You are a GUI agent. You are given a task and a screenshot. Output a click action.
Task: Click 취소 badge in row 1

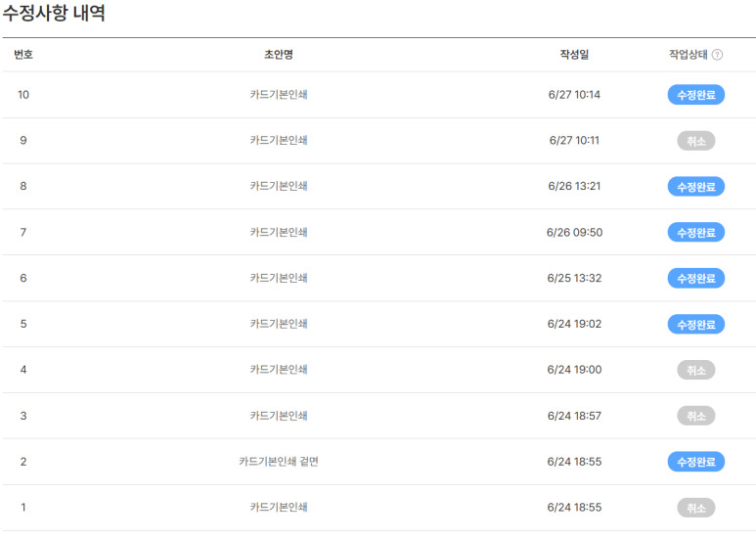[695, 508]
